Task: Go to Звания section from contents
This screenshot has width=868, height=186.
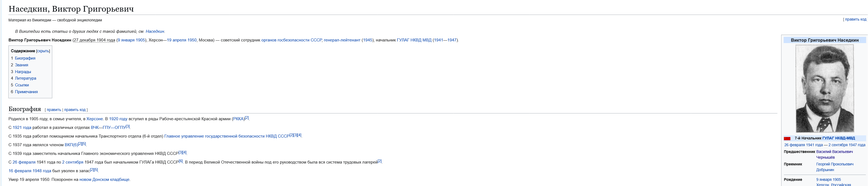Action: pyautogui.click(x=22, y=65)
